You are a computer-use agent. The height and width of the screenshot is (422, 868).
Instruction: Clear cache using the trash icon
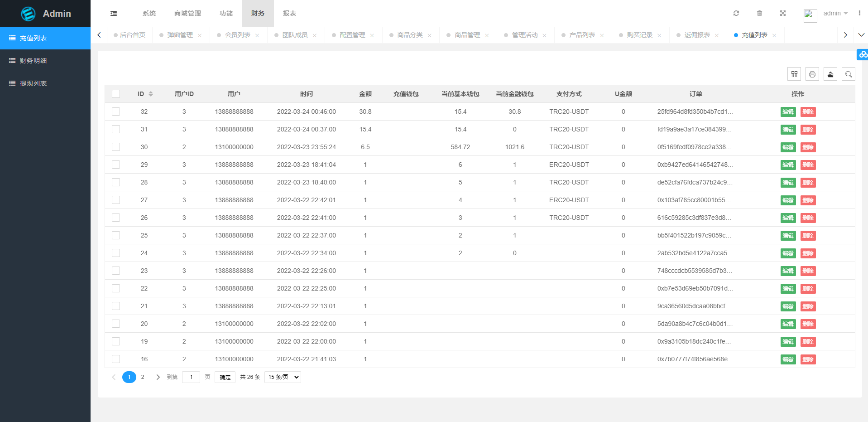click(x=759, y=13)
